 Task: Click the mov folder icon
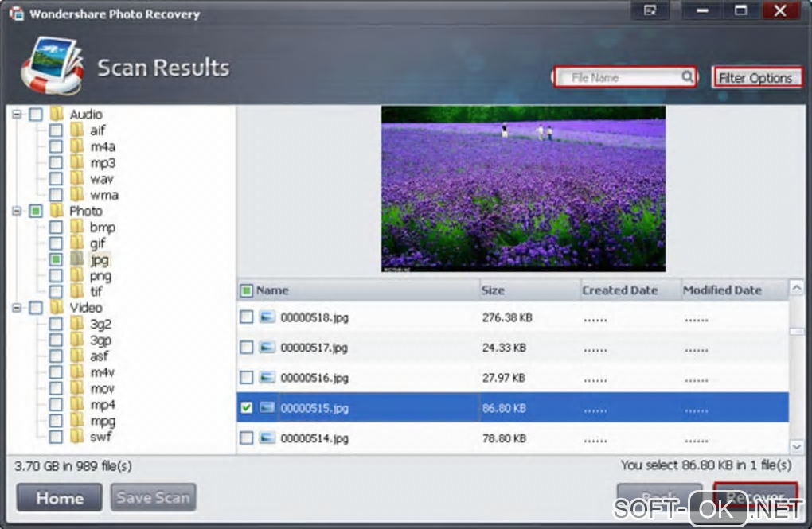pos(76,388)
